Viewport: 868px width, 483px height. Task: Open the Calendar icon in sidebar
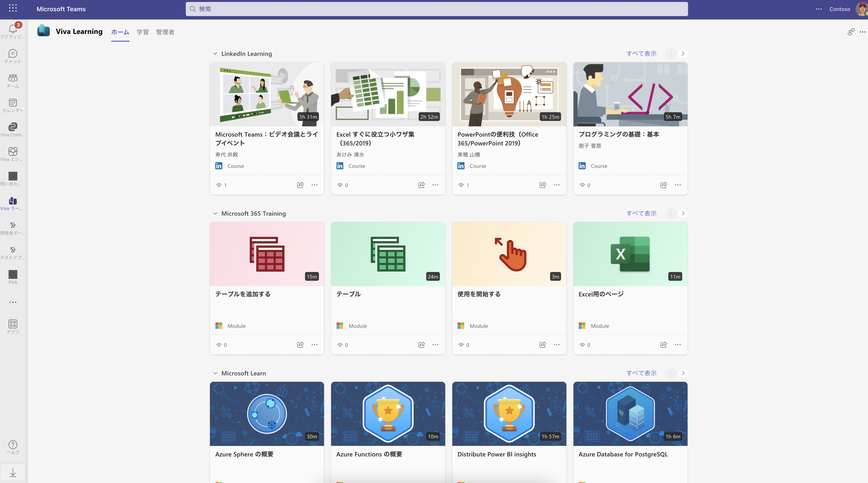tap(13, 103)
